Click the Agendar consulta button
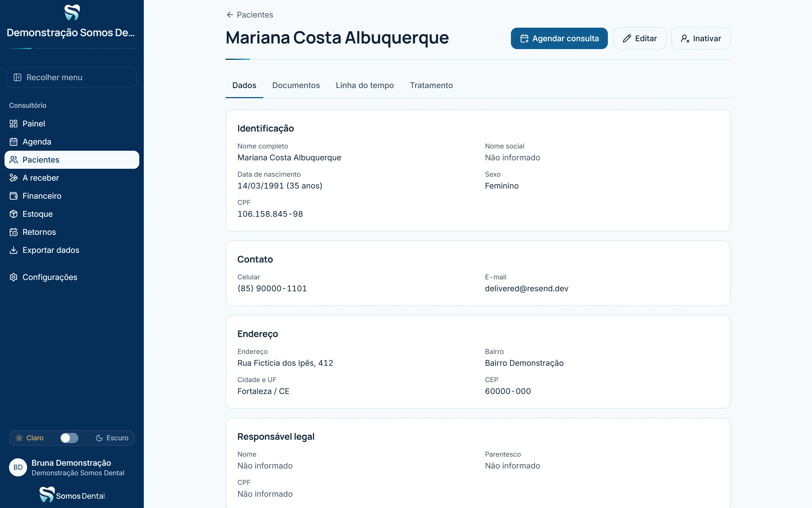Screen dimensions: 812x508 [559, 39]
